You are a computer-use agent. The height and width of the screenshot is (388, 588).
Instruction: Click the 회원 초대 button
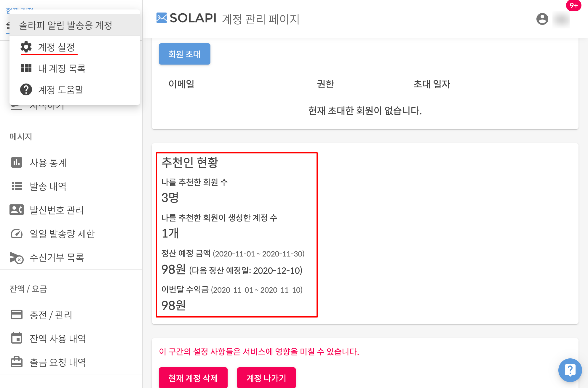pos(185,54)
